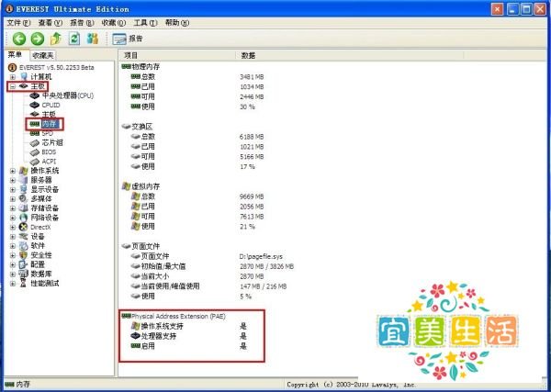
Task: Click the Refresh toolbar icon
Action: [74, 39]
